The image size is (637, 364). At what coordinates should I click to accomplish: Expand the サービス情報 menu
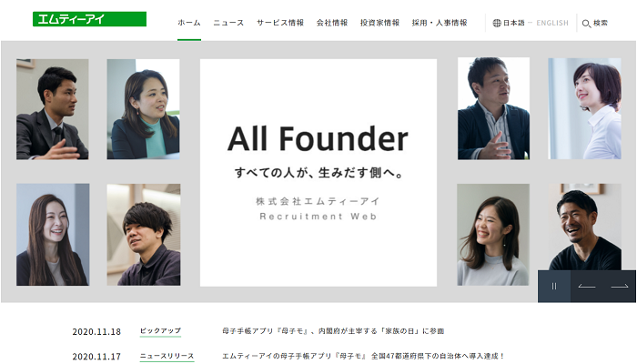coord(280,23)
